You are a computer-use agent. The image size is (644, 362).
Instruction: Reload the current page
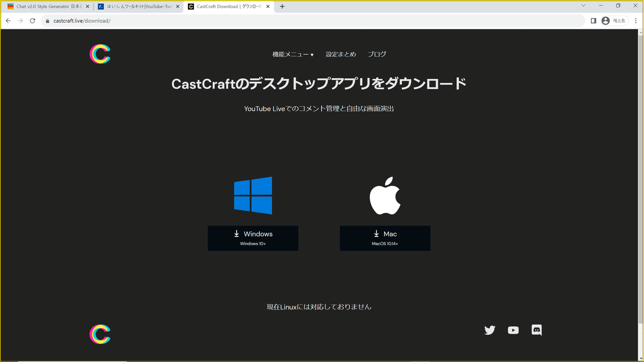(x=33, y=21)
